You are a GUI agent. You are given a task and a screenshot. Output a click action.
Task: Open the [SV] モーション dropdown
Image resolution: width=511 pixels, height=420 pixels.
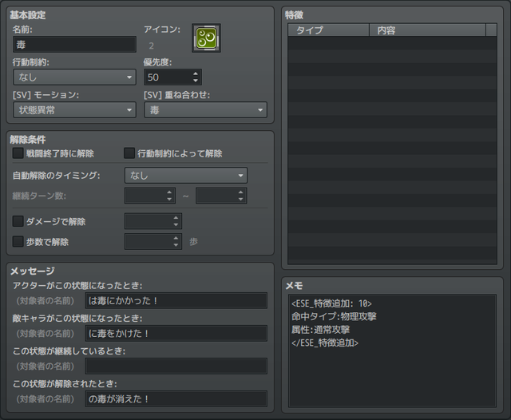(74, 110)
